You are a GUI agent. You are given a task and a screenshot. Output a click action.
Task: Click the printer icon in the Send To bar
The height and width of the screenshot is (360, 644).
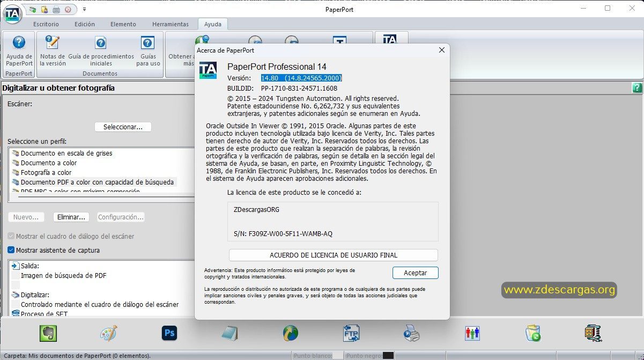point(412,333)
